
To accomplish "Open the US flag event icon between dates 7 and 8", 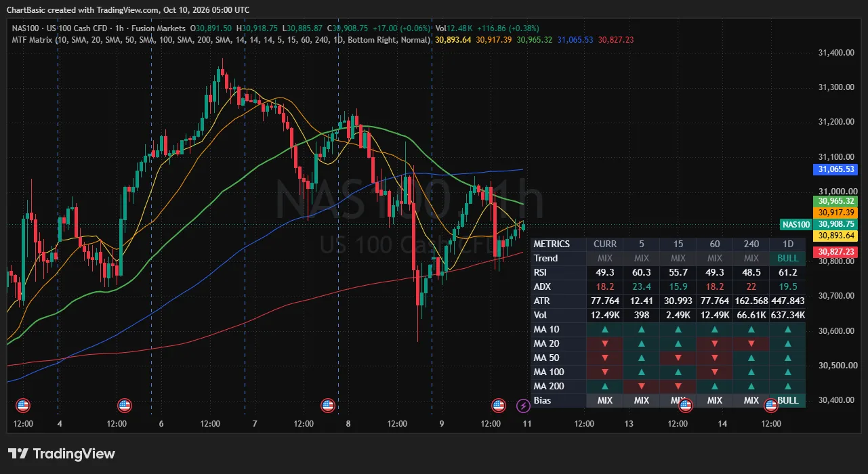I will pyautogui.click(x=329, y=406).
